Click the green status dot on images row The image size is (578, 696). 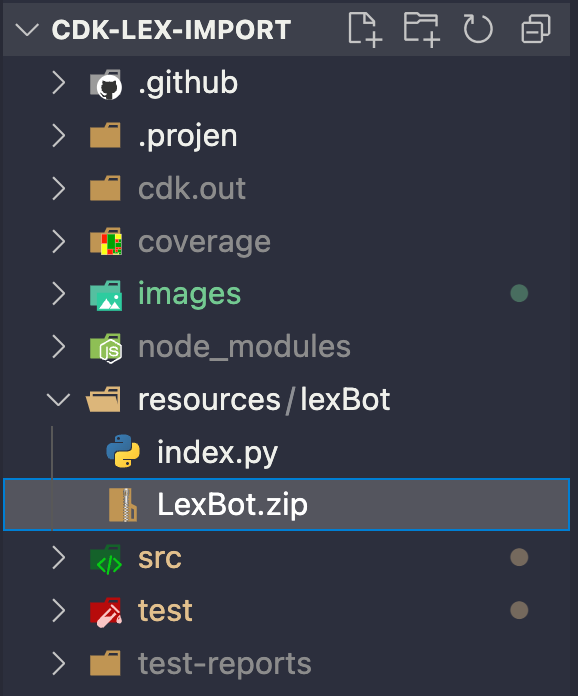tap(519, 293)
